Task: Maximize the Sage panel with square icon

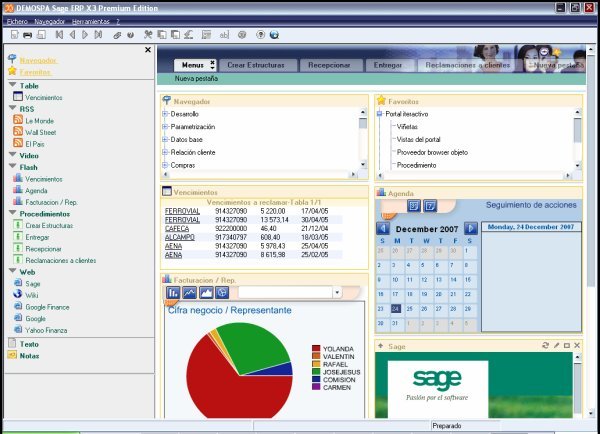Action: tap(567, 345)
